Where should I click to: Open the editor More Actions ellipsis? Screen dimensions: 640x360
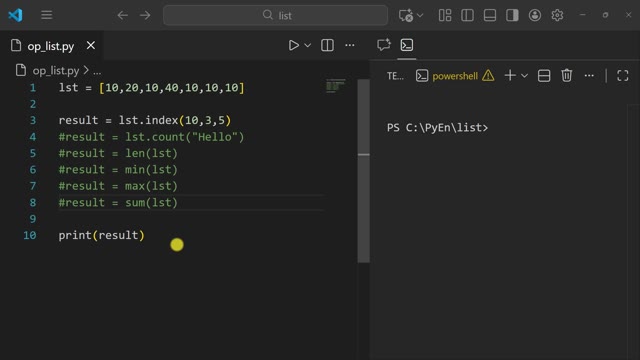350,45
